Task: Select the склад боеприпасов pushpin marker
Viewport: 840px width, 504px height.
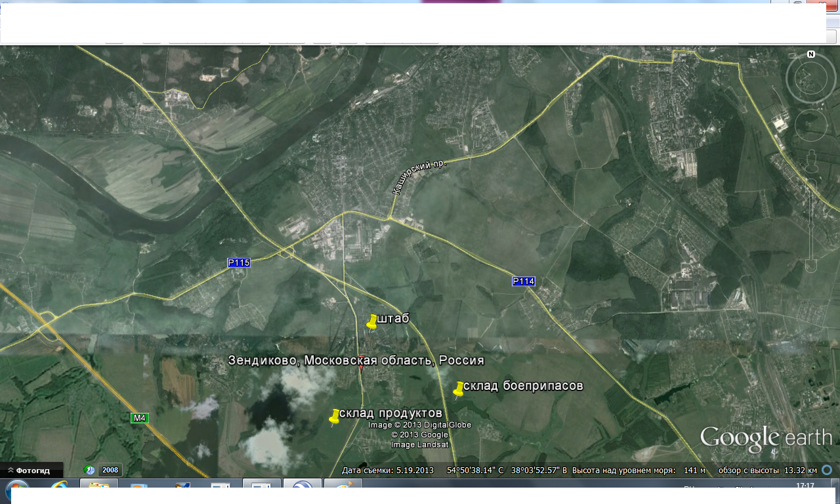Action: [x=458, y=389]
